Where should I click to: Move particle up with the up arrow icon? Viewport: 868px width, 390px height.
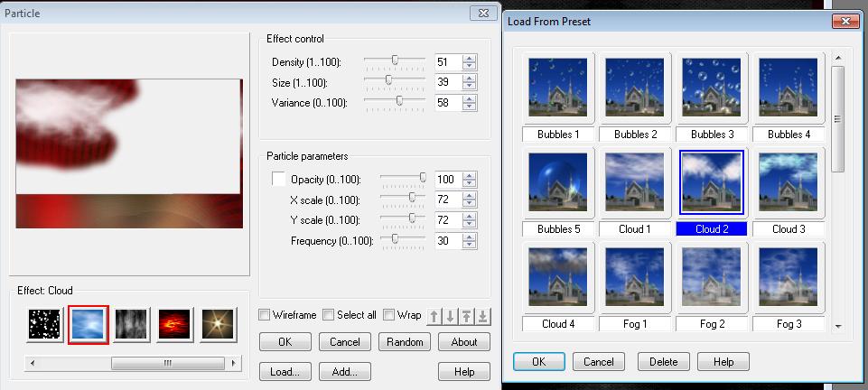pos(434,317)
